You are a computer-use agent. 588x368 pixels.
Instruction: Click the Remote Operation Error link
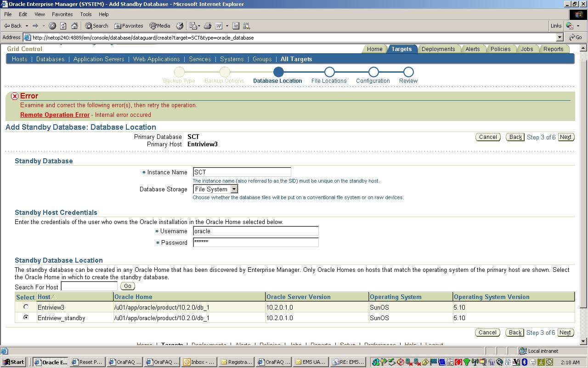[x=55, y=115]
